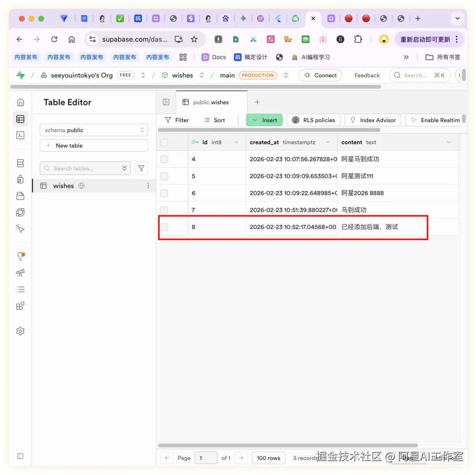Open Edge Functions icon in sidebar
The width and height of the screenshot is (476, 475).
[x=20, y=212]
